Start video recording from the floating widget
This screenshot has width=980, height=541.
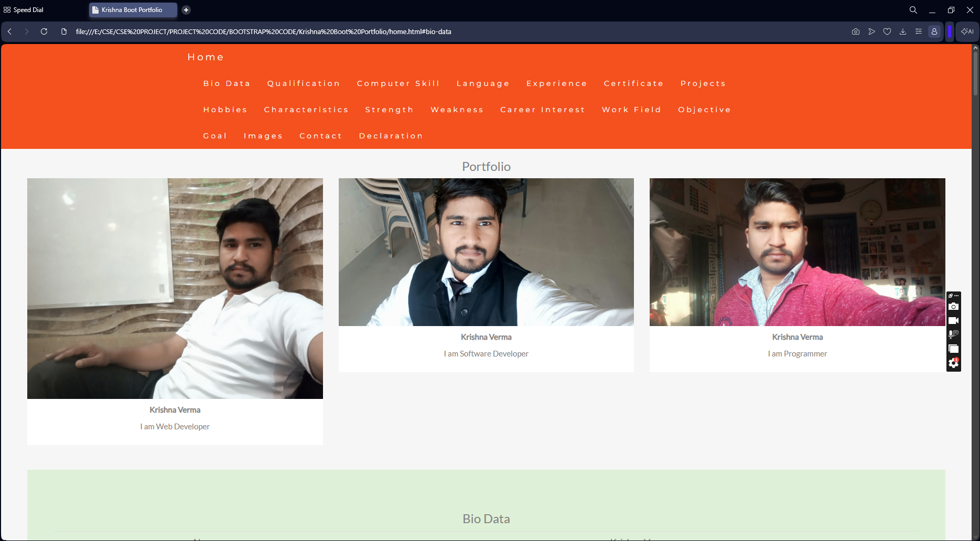(x=954, y=320)
